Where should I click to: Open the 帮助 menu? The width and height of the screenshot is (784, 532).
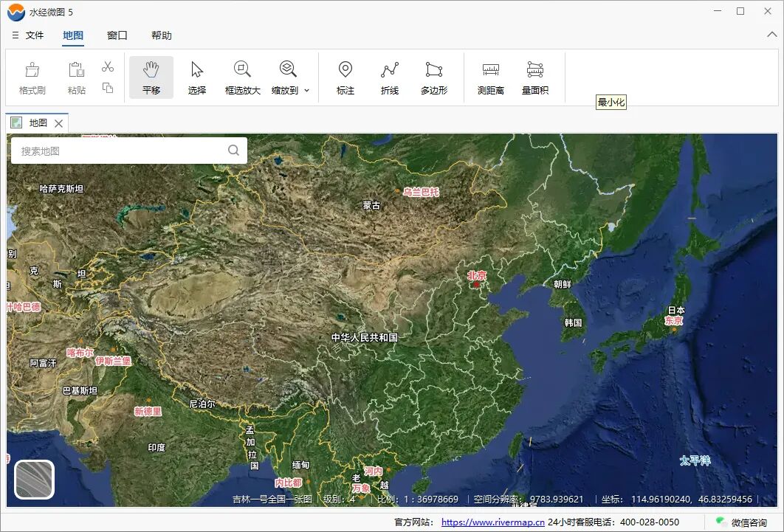tap(162, 35)
